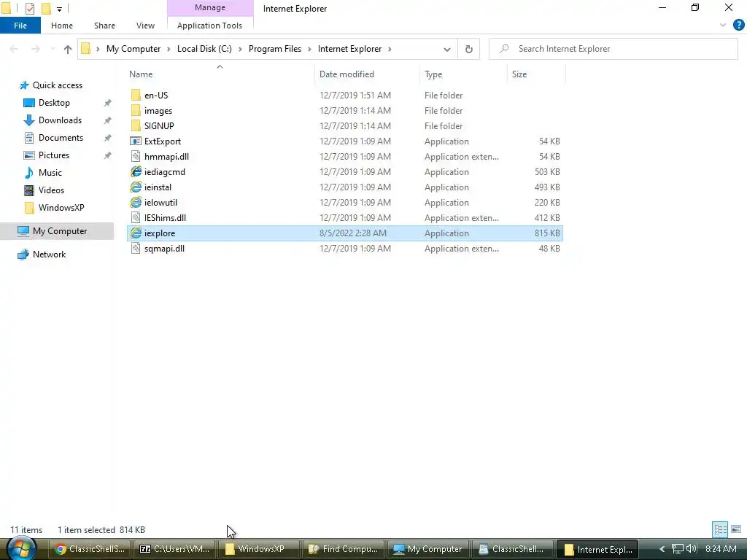Open Videos in the navigation pane
747x560 pixels.
click(51, 190)
